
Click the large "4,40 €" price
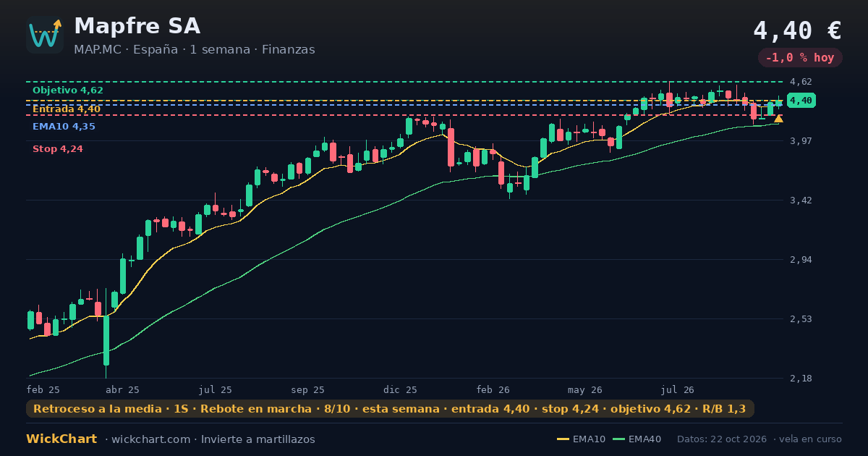[797, 30]
